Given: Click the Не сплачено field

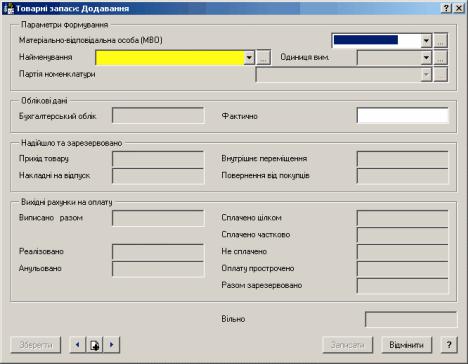Looking at the screenshot, I should click(x=403, y=252).
